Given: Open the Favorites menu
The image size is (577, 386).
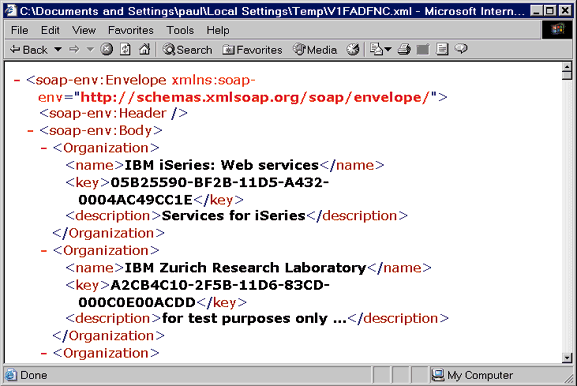Looking at the screenshot, I should click(x=131, y=30).
